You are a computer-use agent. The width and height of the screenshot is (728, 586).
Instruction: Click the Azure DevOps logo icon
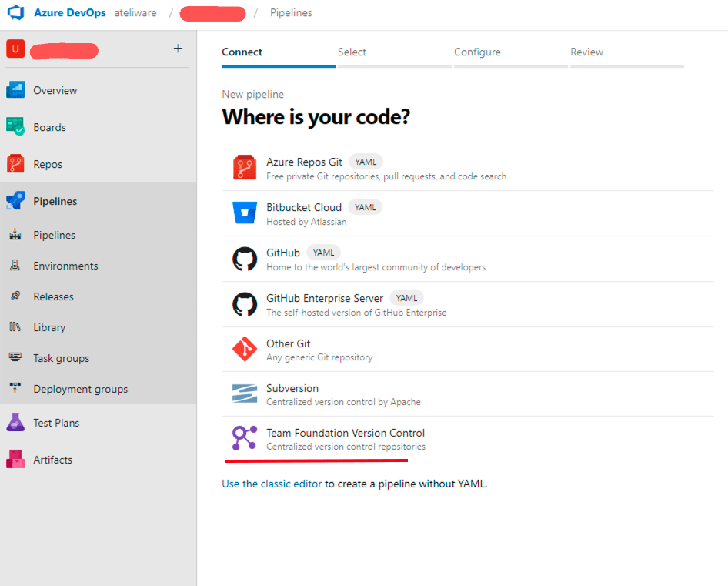(x=16, y=12)
